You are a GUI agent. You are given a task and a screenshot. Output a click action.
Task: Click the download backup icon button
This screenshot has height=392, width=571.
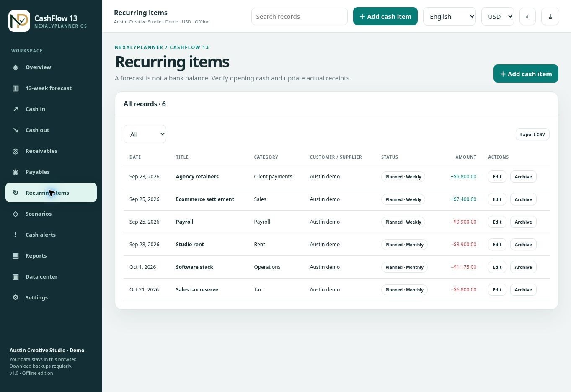tap(550, 16)
